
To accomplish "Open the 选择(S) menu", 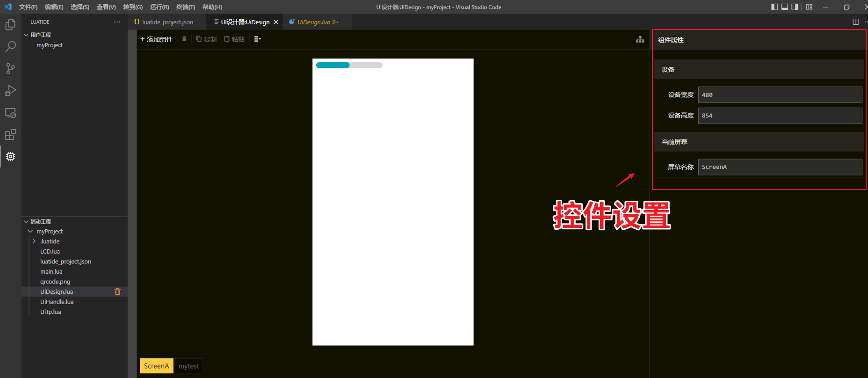I will click(80, 7).
